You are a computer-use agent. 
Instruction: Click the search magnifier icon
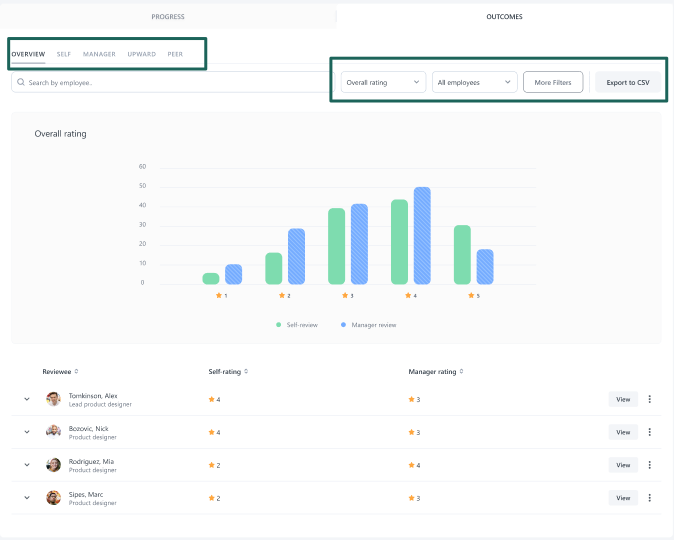tap(21, 83)
